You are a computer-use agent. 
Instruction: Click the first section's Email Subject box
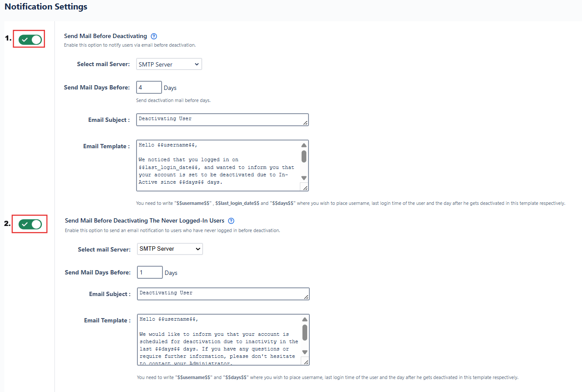pyautogui.click(x=219, y=120)
